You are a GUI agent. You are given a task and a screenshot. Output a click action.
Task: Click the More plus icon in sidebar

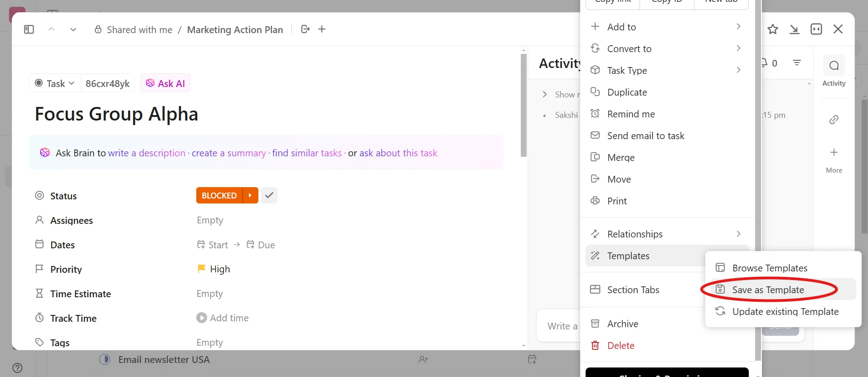tap(834, 152)
